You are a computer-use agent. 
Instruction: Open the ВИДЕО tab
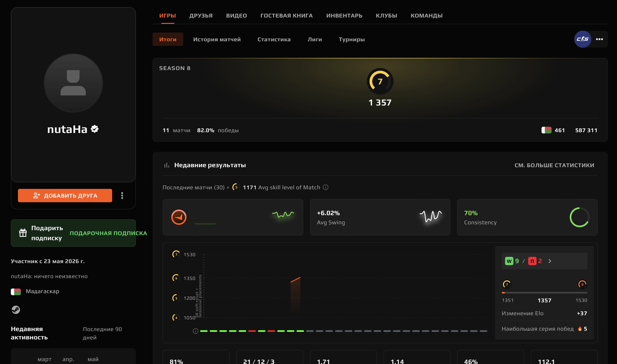pos(236,16)
